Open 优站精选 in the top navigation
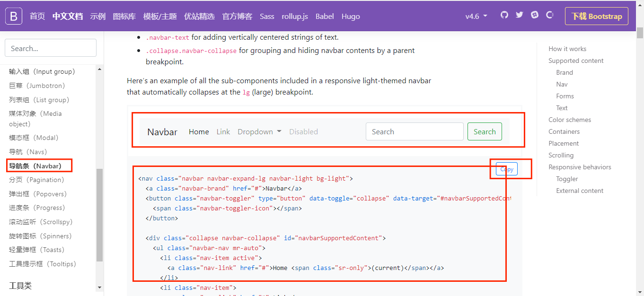Viewport: 644px width, 296px height. pos(199,16)
